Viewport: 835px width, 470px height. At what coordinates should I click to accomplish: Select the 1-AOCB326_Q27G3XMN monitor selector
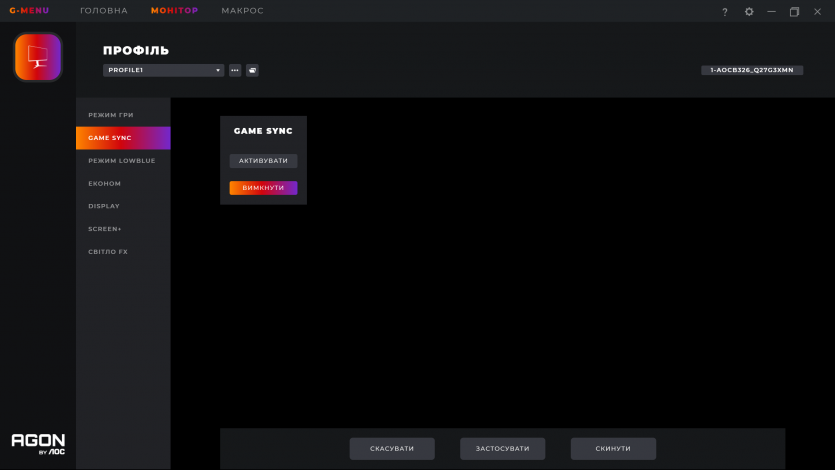pos(751,70)
